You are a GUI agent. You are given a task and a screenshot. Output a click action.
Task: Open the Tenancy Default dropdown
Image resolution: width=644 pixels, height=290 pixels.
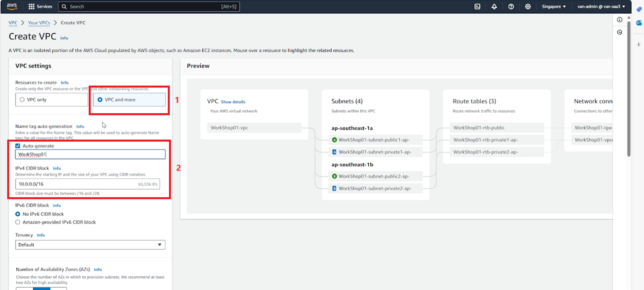[x=90, y=245]
